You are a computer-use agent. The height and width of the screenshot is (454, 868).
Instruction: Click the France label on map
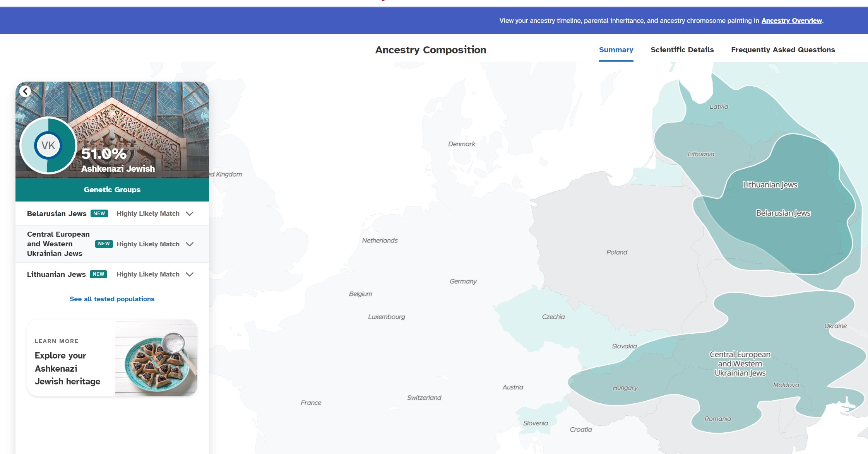[311, 403]
